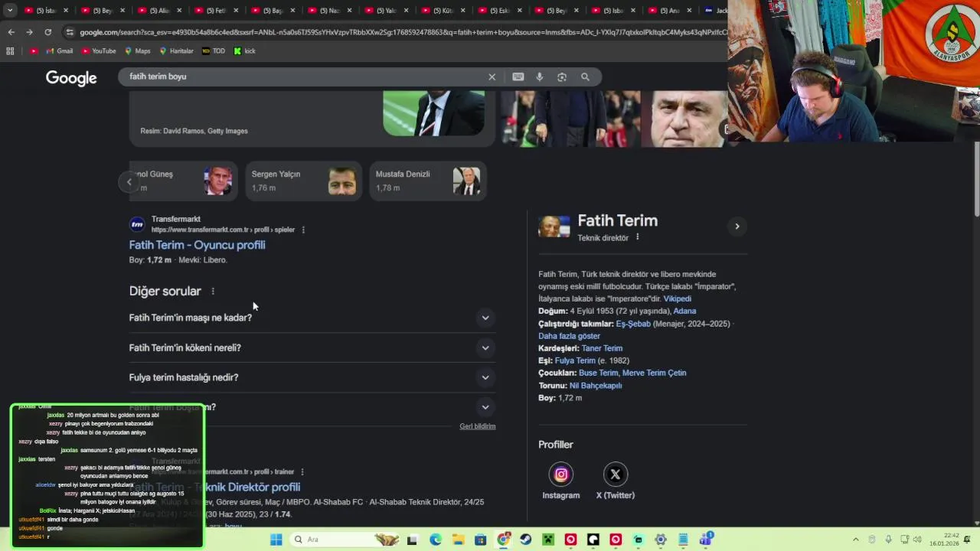Switch to the first YouTube tab '(5) İsta'

(46, 11)
